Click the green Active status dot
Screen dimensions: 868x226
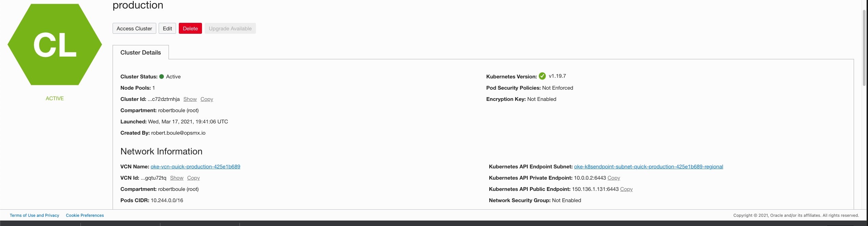[161, 77]
